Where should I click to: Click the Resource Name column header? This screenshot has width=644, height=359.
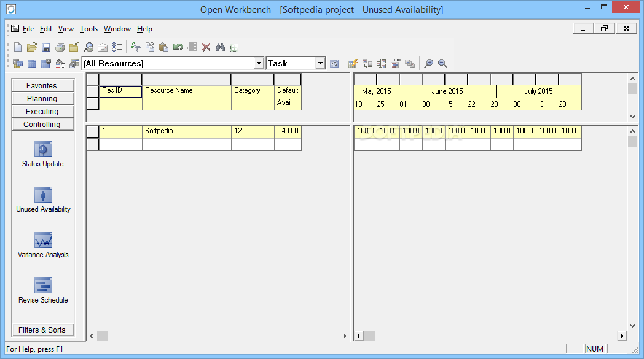pos(186,91)
